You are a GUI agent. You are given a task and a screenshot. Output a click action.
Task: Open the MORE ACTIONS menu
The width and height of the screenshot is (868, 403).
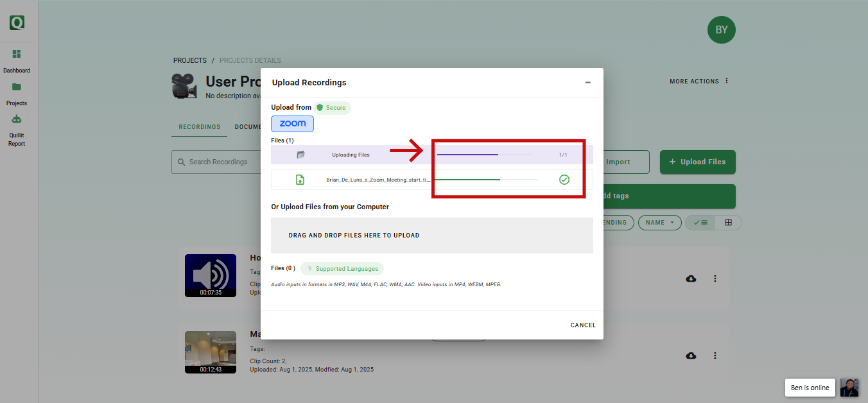[699, 81]
